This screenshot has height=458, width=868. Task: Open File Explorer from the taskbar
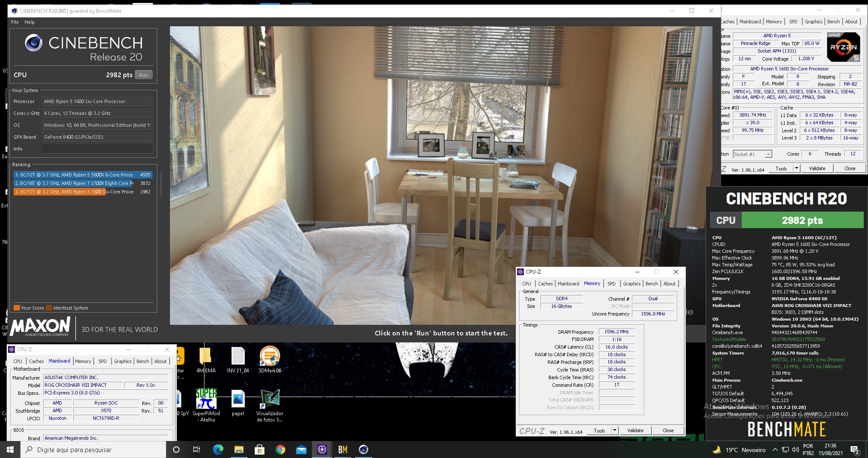coord(239,450)
